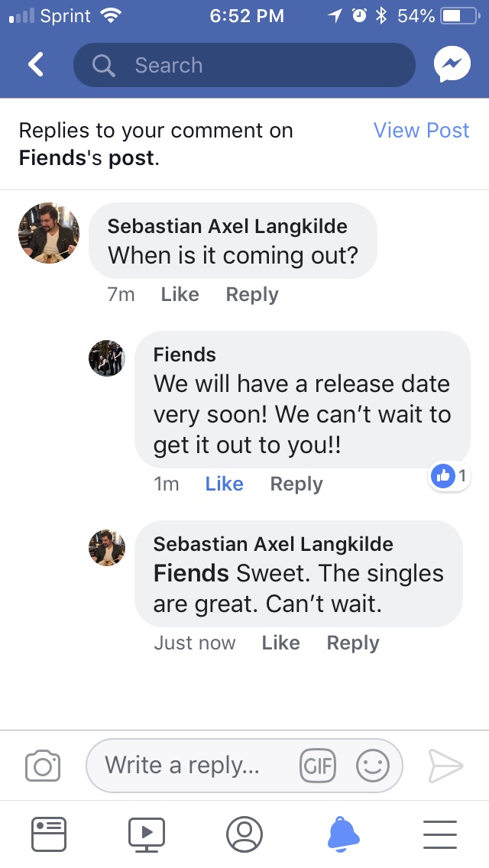489x868 pixels.
Task: Open the emoji sticker picker
Action: tap(373, 765)
